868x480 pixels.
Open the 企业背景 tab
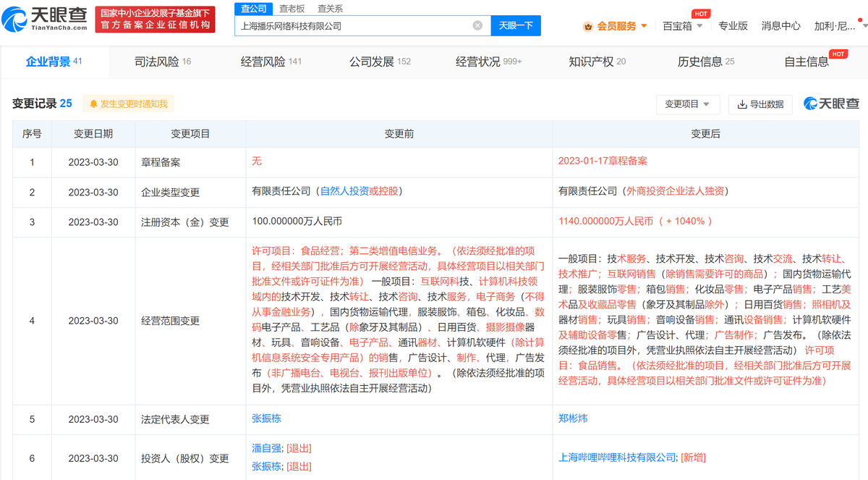coord(54,62)
